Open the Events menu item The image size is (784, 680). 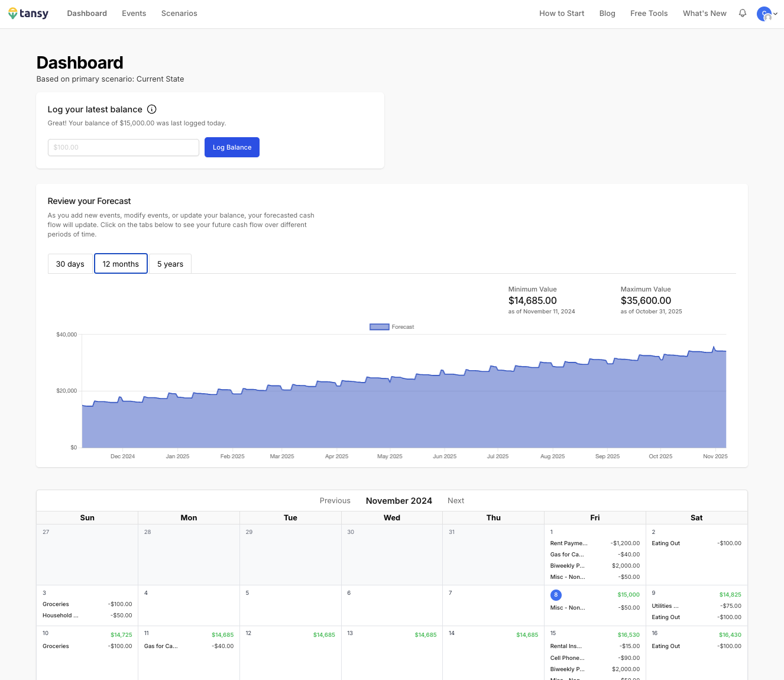[134, 14]
